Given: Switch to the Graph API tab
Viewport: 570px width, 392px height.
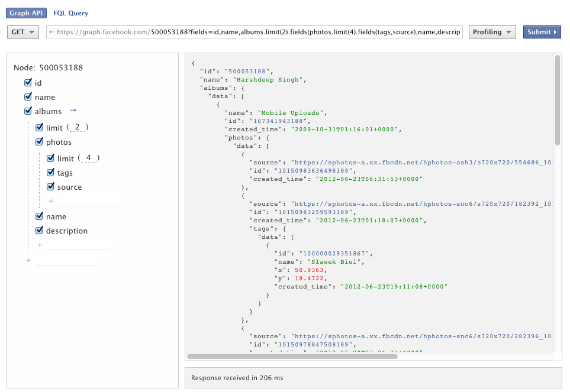Looking at the screenshot, I should coord(26,12).
